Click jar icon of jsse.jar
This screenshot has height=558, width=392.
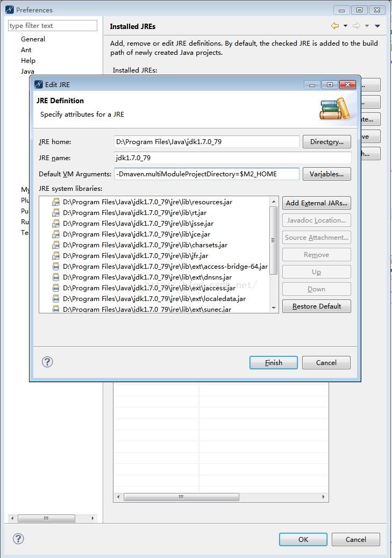(56, 224)
